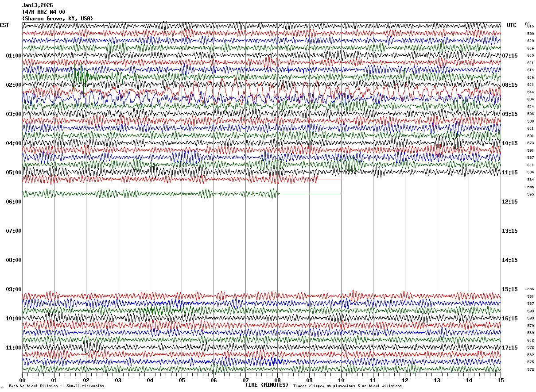The width and height of the screenshot is (536, 392).
Task: Click the 07:15 UTC time label
Action: [510, 56]
